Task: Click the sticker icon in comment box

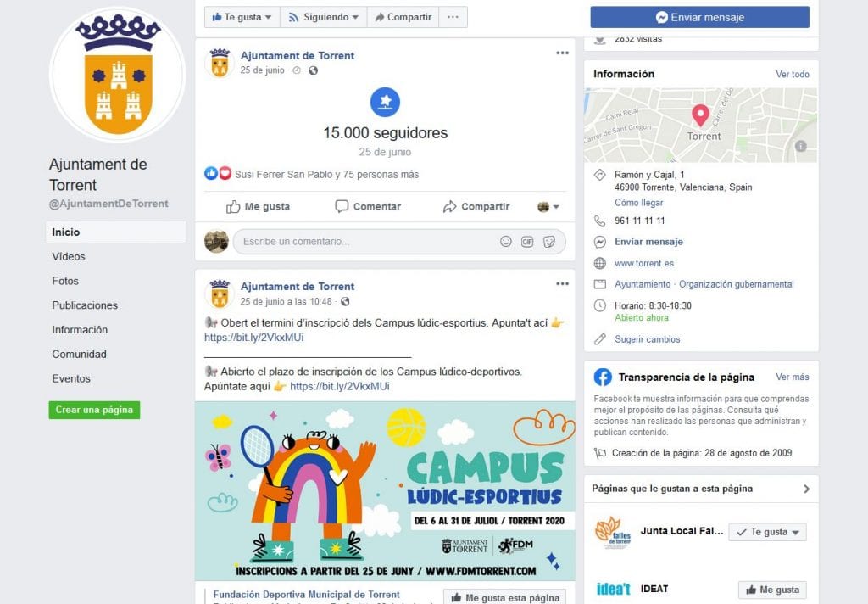Action: (x=548, y=242)
